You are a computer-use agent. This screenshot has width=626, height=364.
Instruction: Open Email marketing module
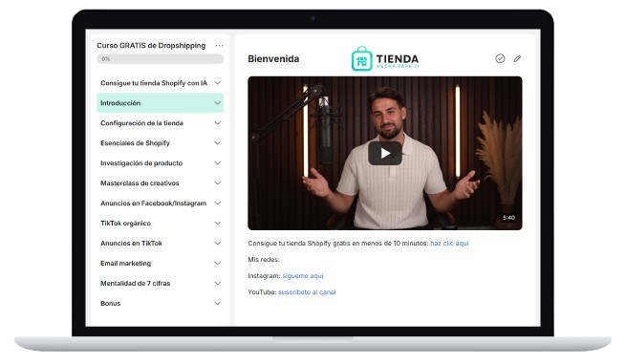(161, 263)
